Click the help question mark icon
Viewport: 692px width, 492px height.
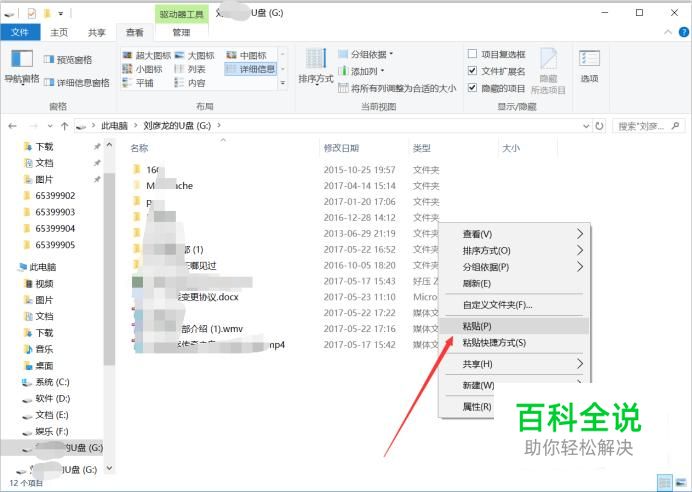(x=684, y=32)
